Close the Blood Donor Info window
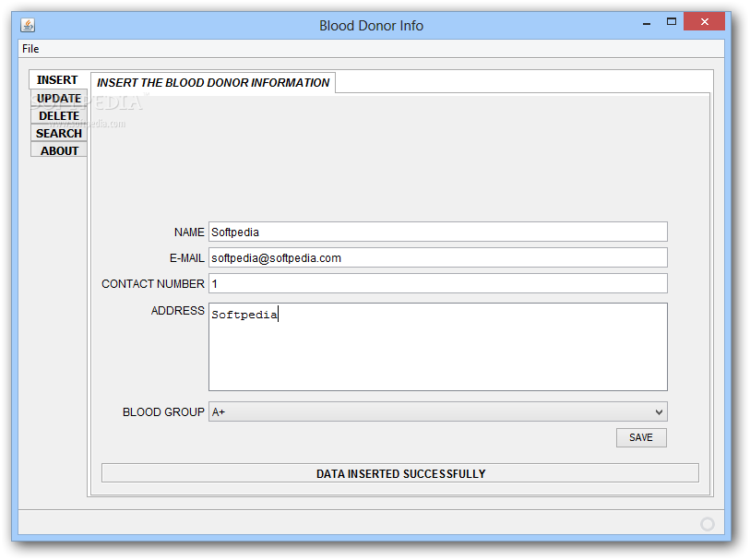Screen dimensions: 750x560 click(704, 21)
